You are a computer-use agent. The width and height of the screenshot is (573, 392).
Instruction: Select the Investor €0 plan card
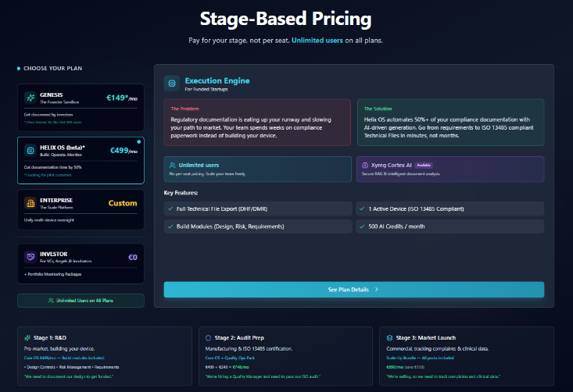point(81,263)
